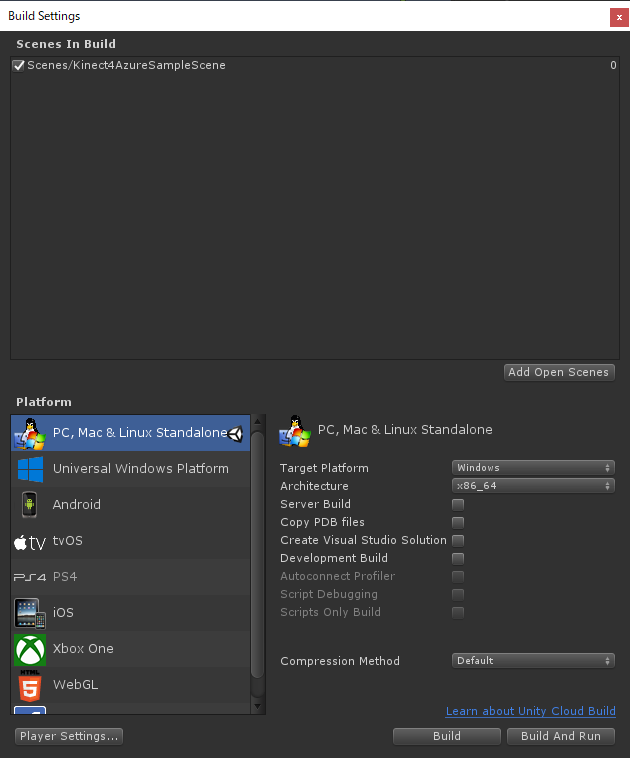
Task: Select the iOS platform row
Action: (131, 613)
